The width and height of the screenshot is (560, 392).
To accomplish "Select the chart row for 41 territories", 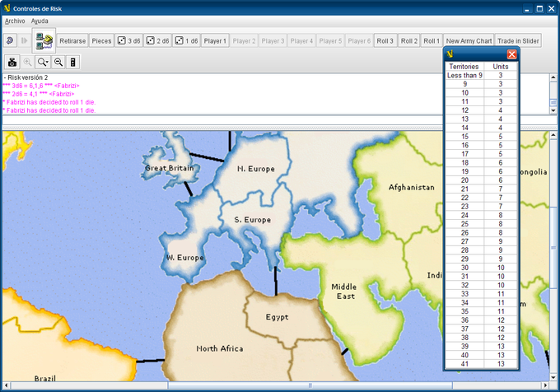I will tap(481, 364).
